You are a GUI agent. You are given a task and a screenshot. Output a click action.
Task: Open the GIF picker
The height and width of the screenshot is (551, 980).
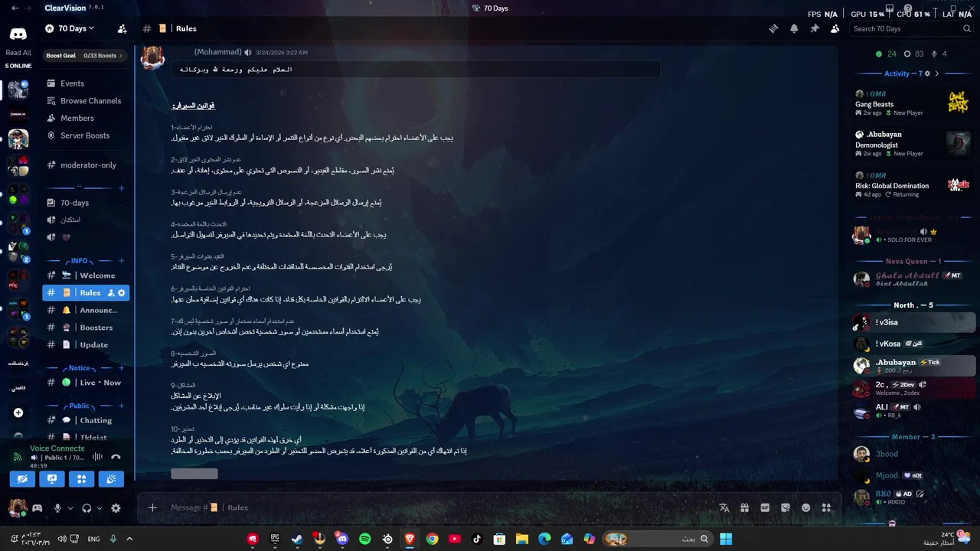point(765,507)
